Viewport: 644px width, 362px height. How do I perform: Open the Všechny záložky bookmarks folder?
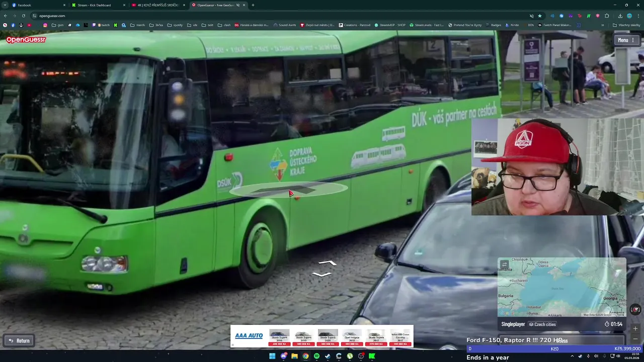(x=626, y=25)
